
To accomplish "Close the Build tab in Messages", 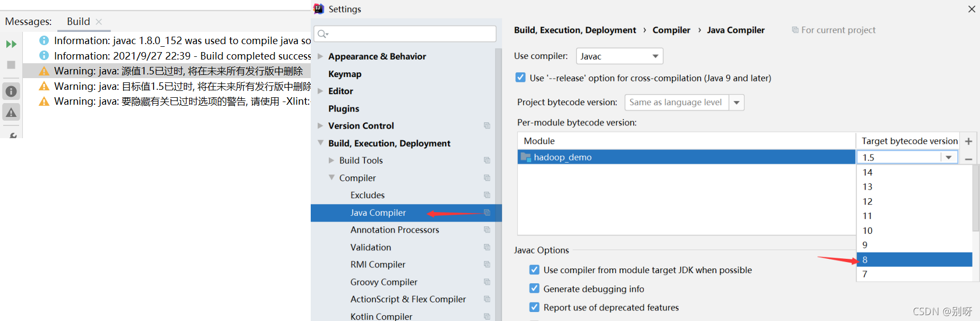I will (x=99, y=22).
